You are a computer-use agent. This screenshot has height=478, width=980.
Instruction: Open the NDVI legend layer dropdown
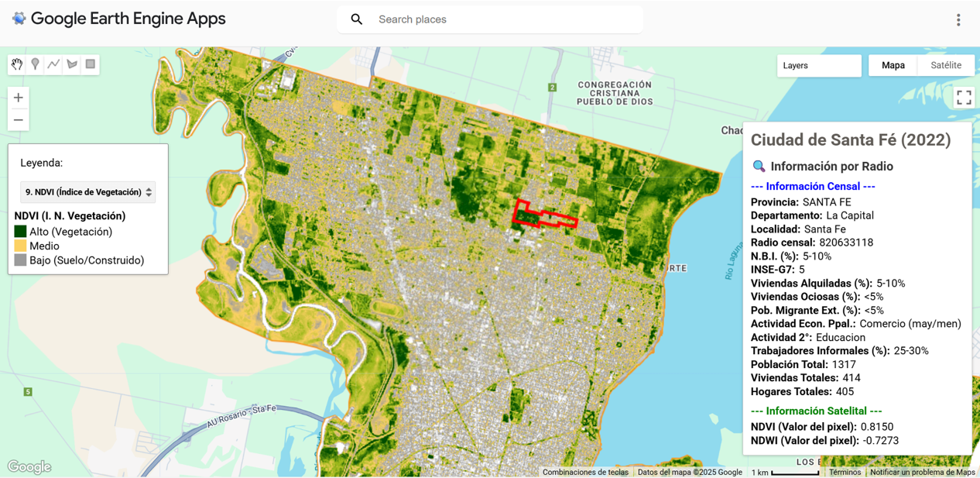click(x=87, y=192)
